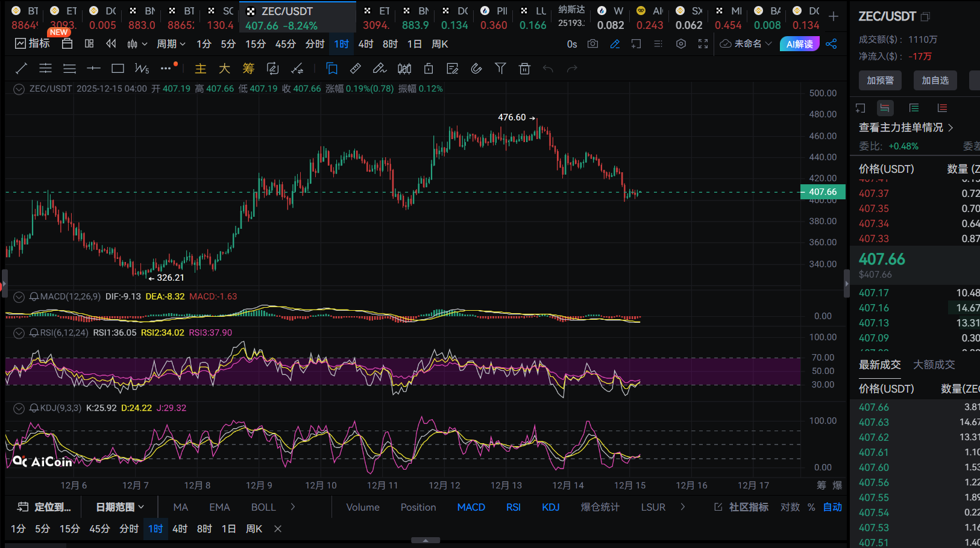Click the share icon beside AI解读
980x548 pixels.
click(832, 44)
